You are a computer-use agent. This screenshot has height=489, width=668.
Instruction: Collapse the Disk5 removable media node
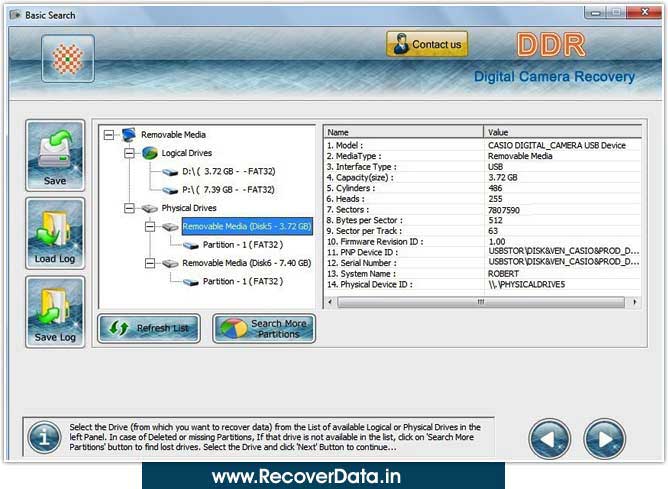[149, 227]
